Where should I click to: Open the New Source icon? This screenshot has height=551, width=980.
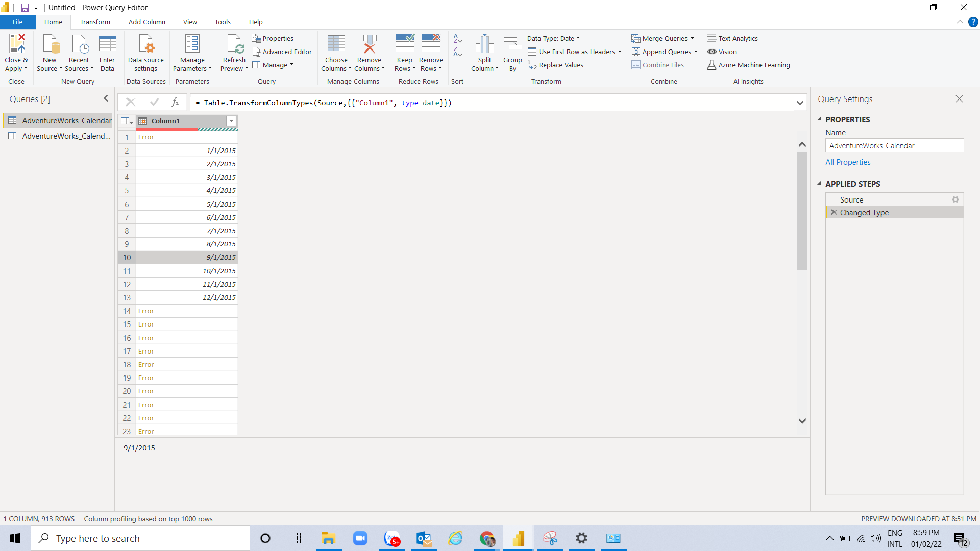50,44
